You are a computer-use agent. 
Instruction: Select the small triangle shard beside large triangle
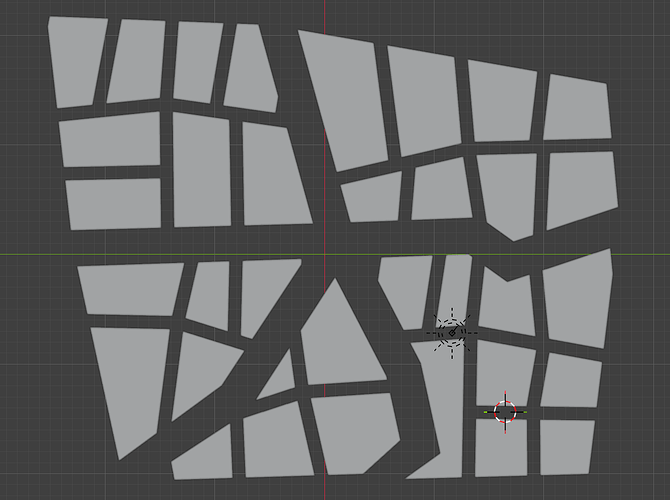click(280, 378)
